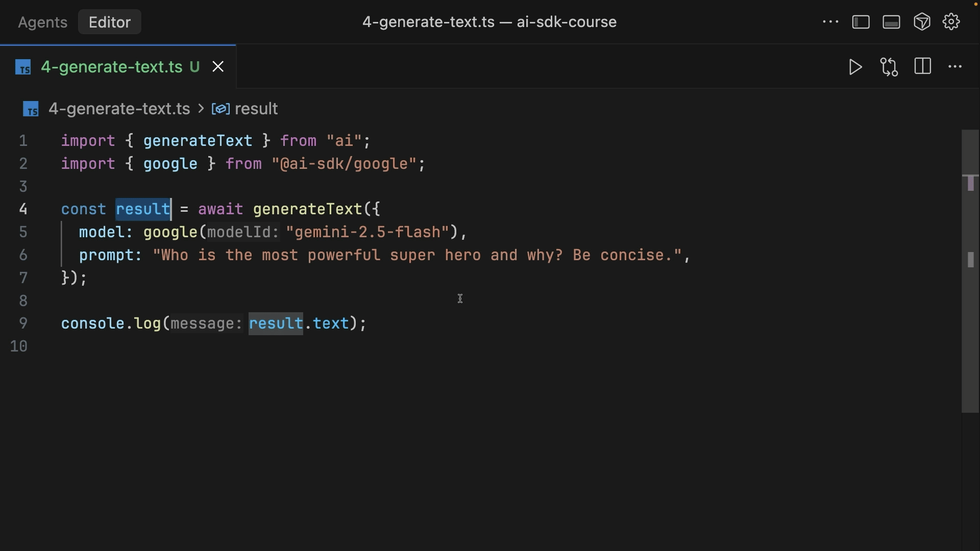This screenshot has width=980, height=551.
Task: Click line number 9 in gutter
Action: (x=23, y=323)
